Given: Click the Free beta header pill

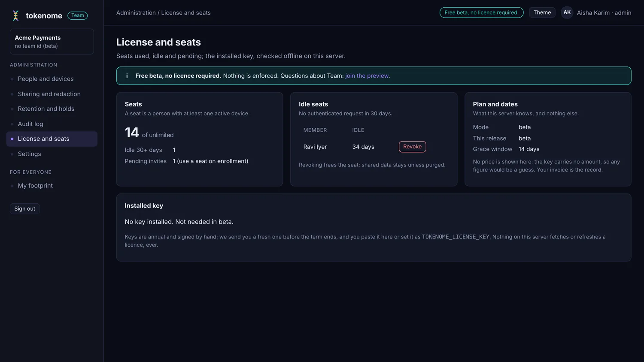Looking at the screenshot, I should 481,12.
